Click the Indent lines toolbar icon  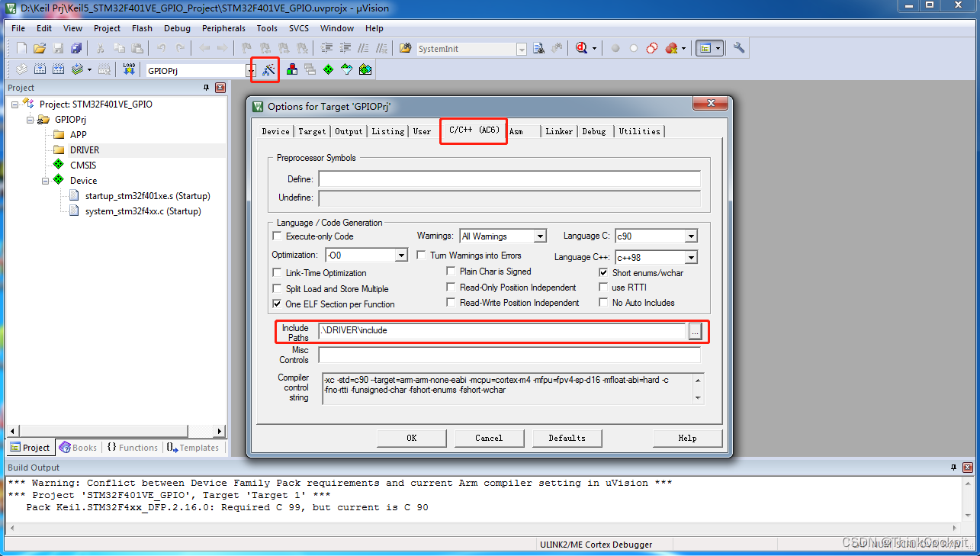click(326, 48)
